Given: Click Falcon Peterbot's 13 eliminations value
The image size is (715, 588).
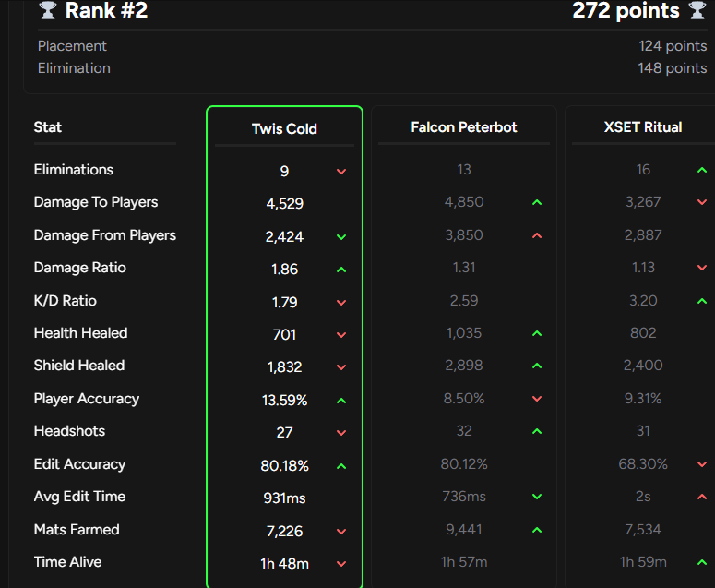Looking at the screenshot, I should point(464,170).
